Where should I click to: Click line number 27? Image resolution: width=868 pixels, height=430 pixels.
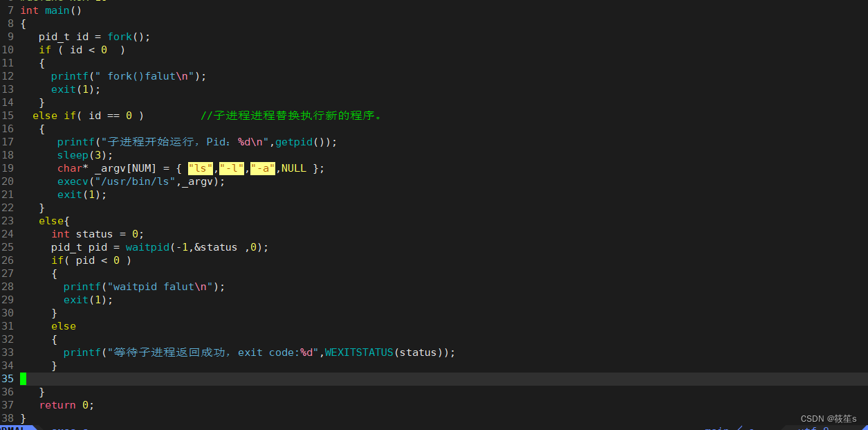coord(8,274)
